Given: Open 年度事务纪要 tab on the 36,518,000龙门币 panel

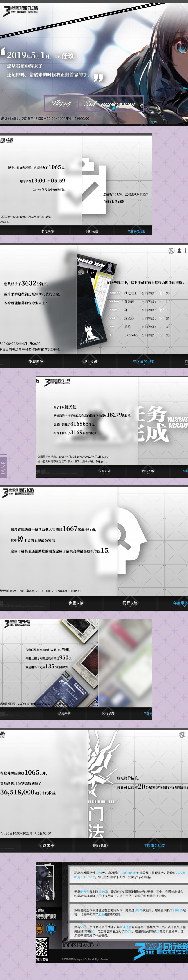Looking at the screenshot, I should (x=154, y=845).
